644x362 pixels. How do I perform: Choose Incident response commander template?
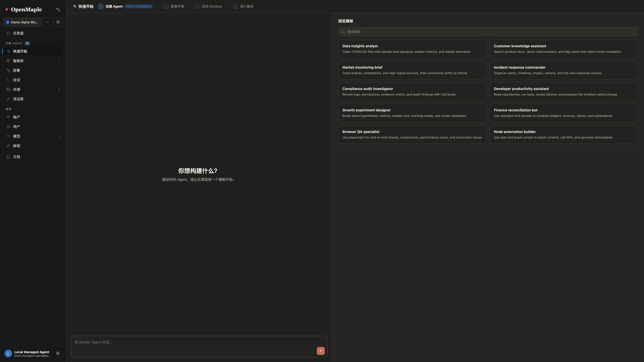tap(563, 70)
